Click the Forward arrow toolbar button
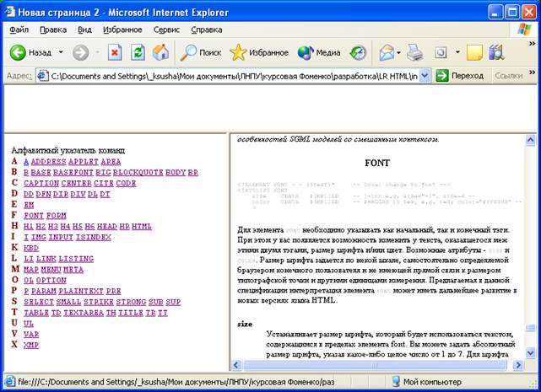541x392 pixels. [x=81, y=52]
